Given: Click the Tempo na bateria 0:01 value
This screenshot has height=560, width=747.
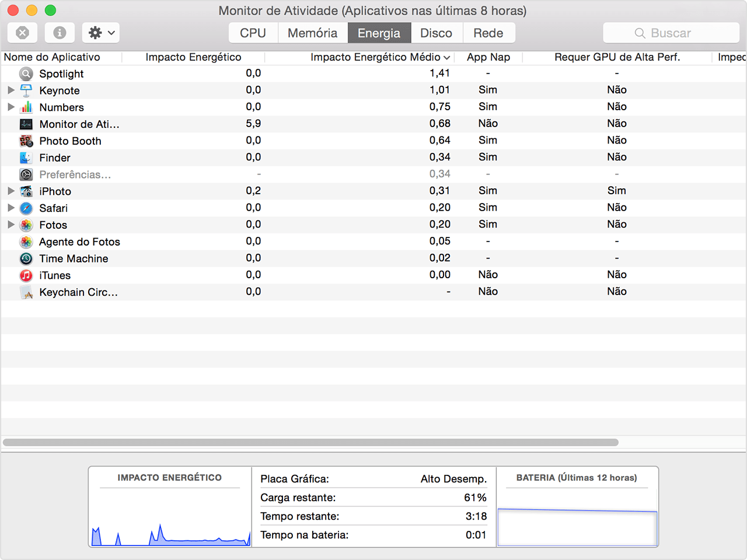Looking at the screenshot, I should click(476, 535).
